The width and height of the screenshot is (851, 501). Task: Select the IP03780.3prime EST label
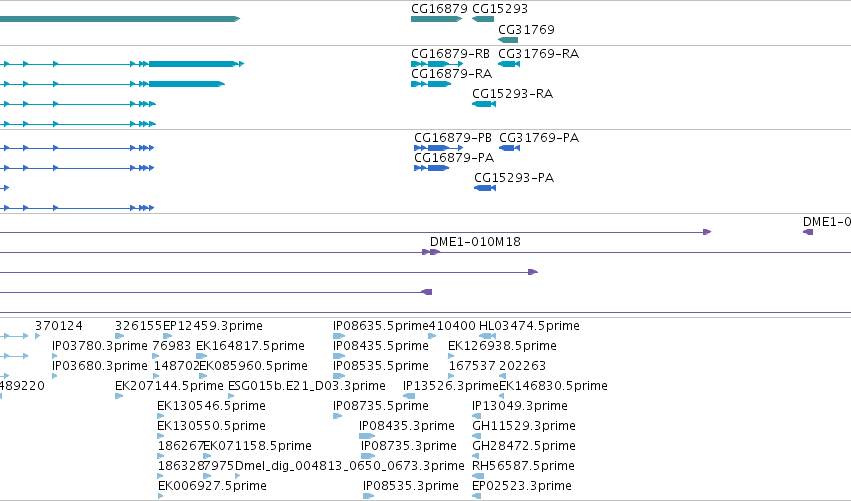[x=100, y=346]
